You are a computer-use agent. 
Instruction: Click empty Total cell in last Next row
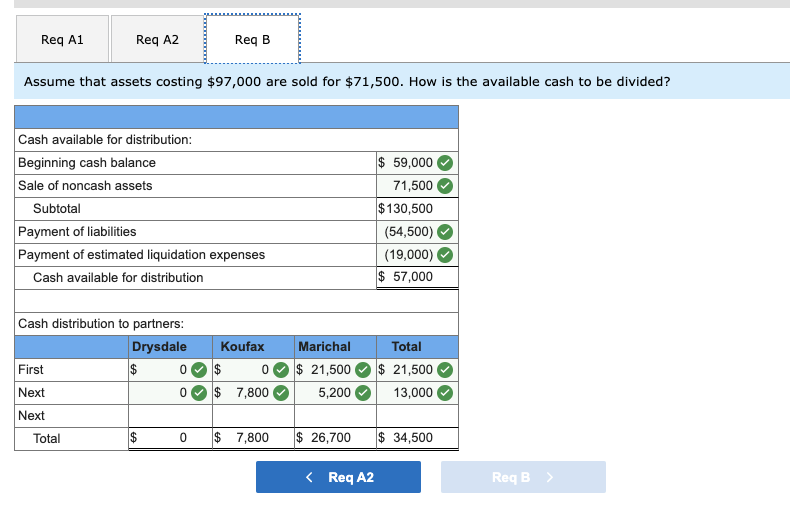click(417, 416)
